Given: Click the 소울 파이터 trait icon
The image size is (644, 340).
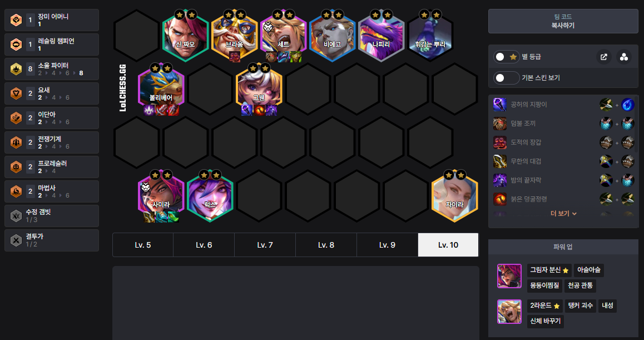Looking at the screenshot, I should pyautogui.click(x=16, y=69).
